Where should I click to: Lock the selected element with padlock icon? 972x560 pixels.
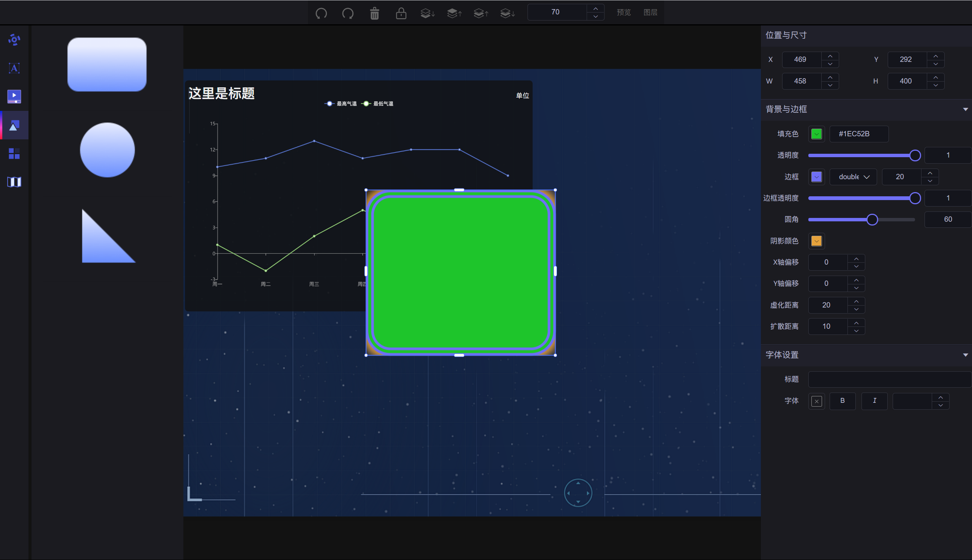401,13
